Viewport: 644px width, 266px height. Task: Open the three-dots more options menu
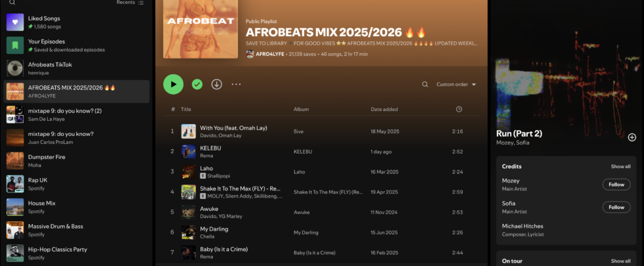[236, 84]
